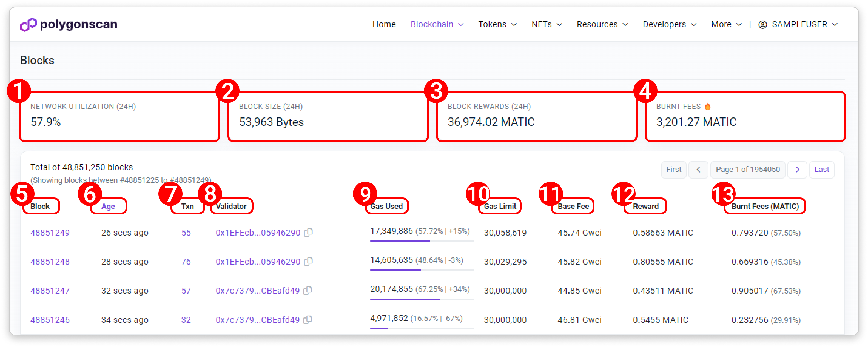The width and height of the screenshot is (868, 347).
Task: Click the Burnt Fees flame icon
Action: [708, 107]
